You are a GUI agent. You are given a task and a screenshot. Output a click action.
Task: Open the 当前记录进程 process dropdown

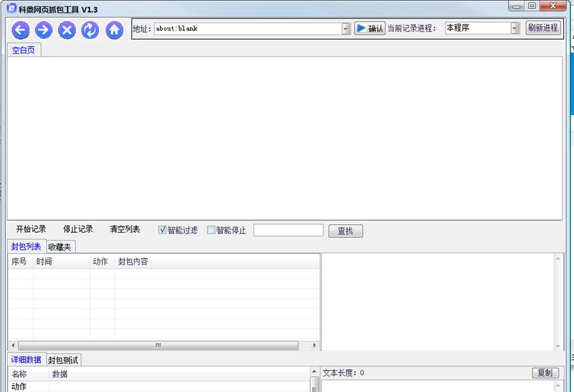pyautogui.click(x=513, y=28)
